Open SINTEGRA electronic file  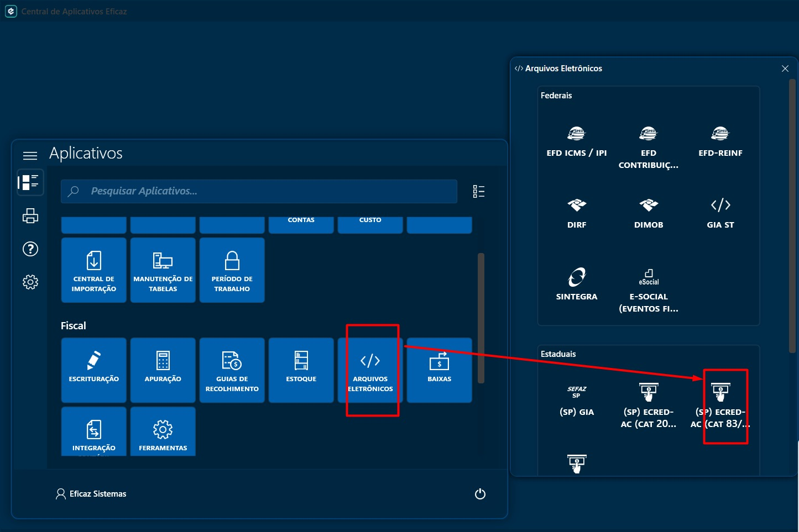pos(576,284)
